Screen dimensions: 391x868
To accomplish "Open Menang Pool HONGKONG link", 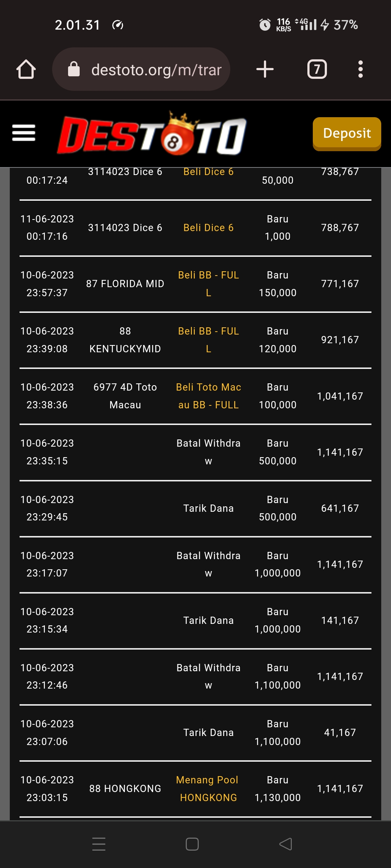I will pyautogui.click(x=208, y=789).
